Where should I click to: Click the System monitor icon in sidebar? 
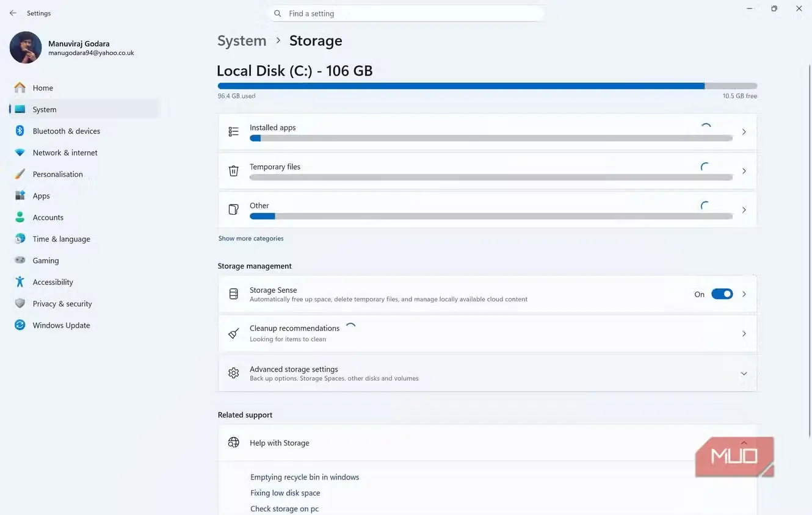click(20, 109)
